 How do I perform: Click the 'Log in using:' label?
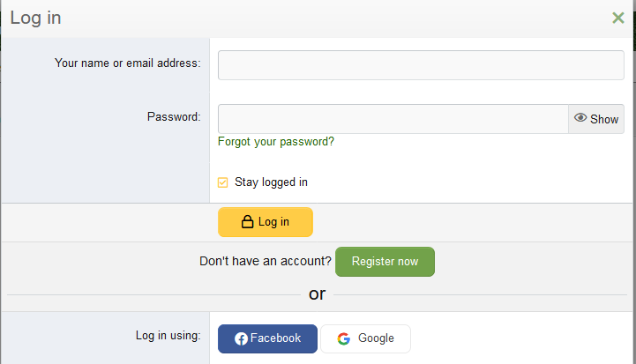tap(168, 336)
